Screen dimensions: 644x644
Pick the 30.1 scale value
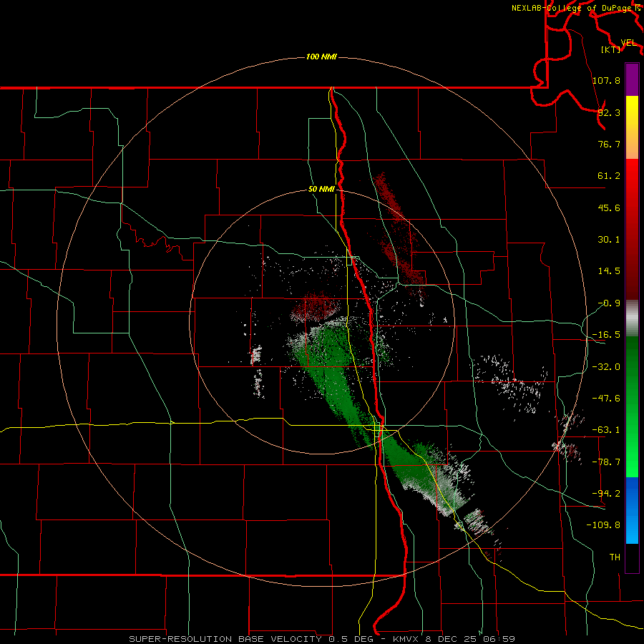click(609, 240)
